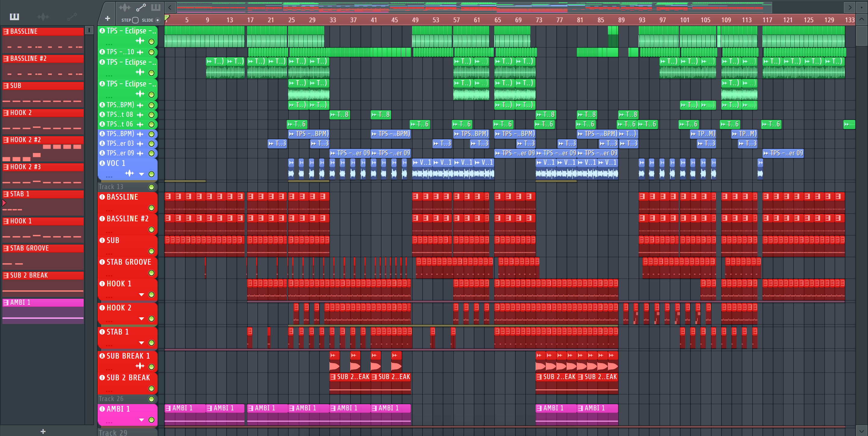Mute the TPS..t 06 track
This screenshot has height=436, width=868.
[152, 125]
